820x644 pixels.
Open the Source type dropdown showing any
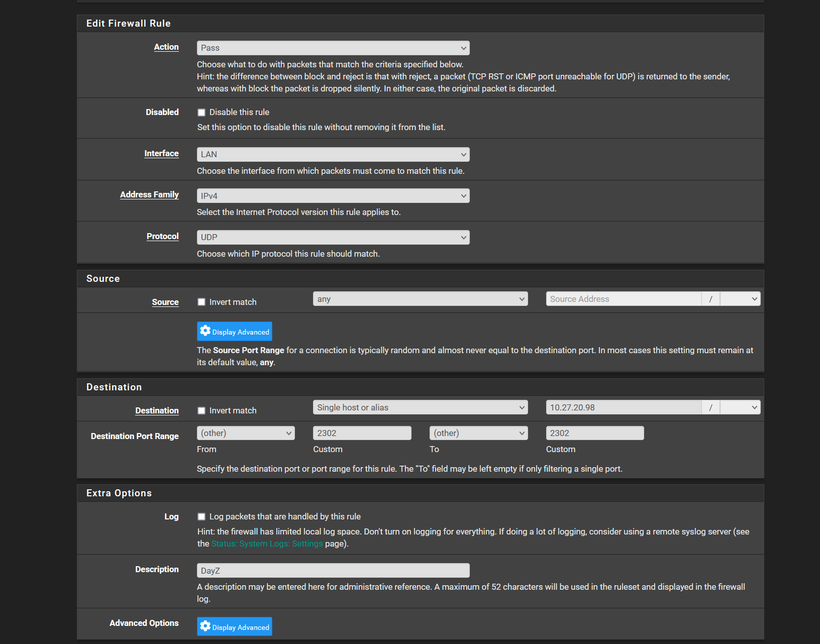coord(421,299)
